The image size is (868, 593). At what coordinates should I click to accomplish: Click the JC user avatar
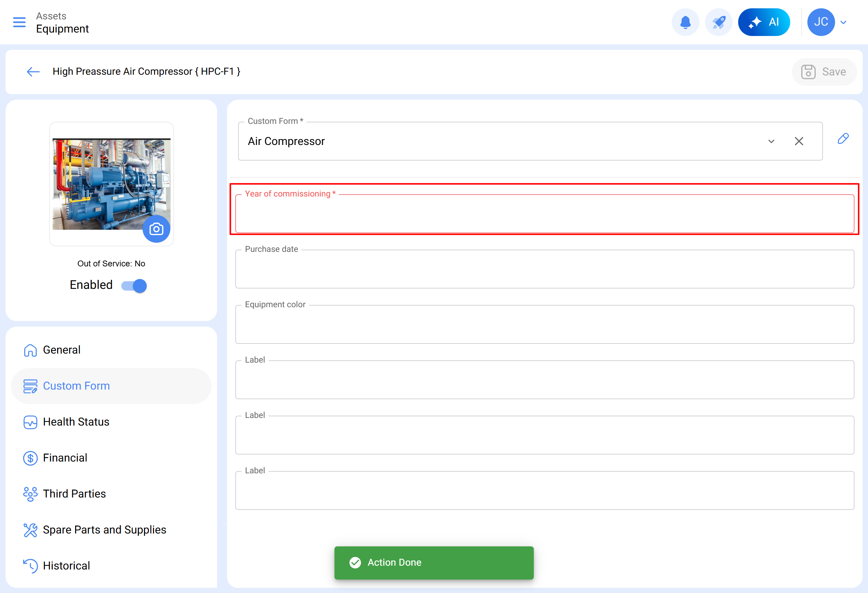coord(821,22)
